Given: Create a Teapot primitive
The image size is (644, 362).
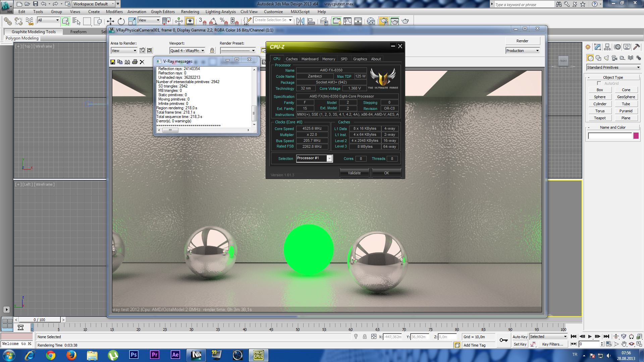Looking at the screenshot, I should [x=600, y=118].
